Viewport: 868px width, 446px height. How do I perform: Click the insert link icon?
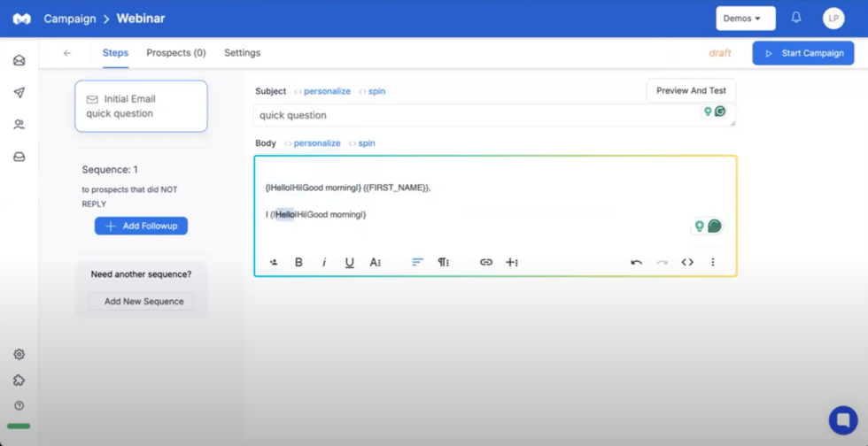pyautogui.click(x=486, y=262)
